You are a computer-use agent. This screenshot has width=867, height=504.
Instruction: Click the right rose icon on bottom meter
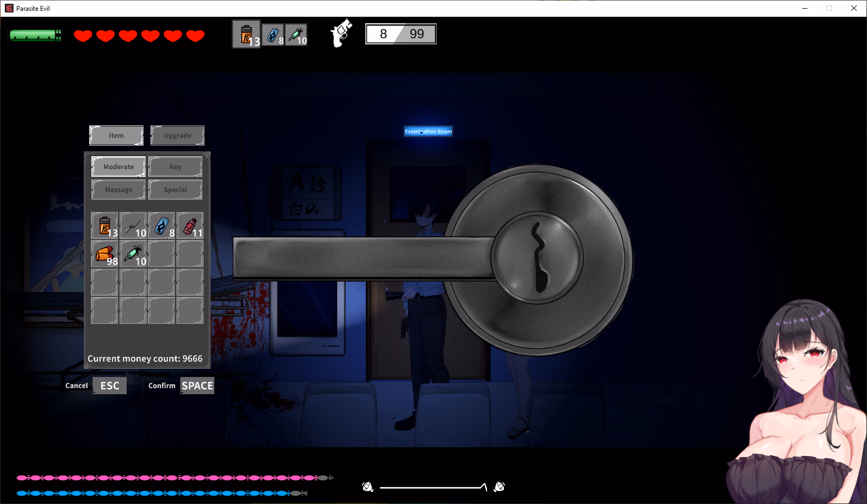(x=500, y=487)
